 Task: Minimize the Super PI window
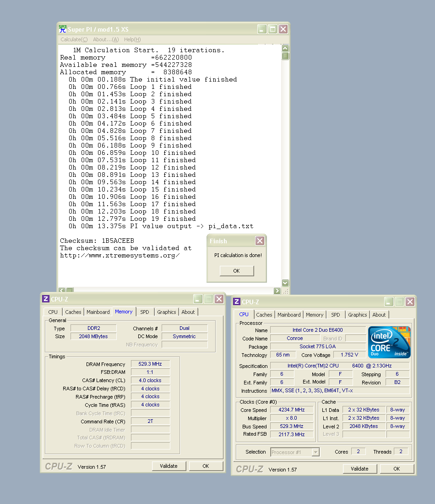click(x=262, y=29)
